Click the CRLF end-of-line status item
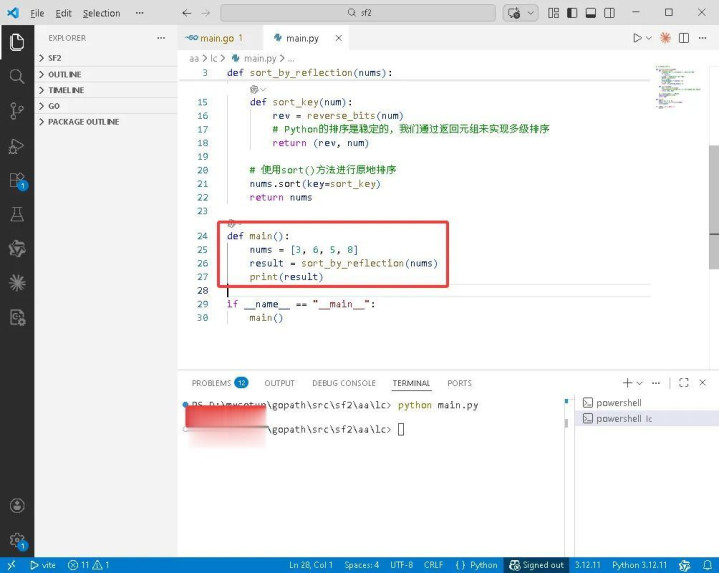Image resolution: width=719 pixels, height=573 pixels. (433, 565)
